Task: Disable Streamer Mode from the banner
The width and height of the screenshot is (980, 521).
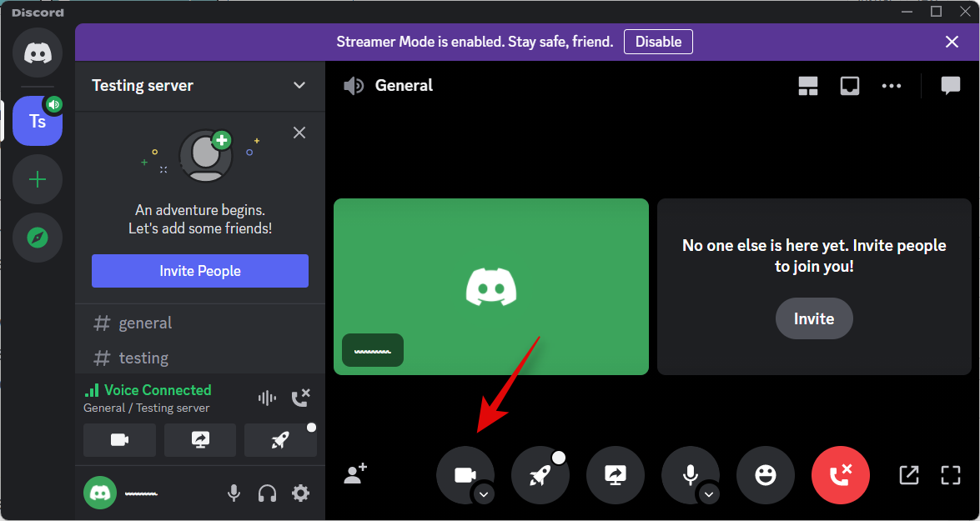Action: point(658,42)
